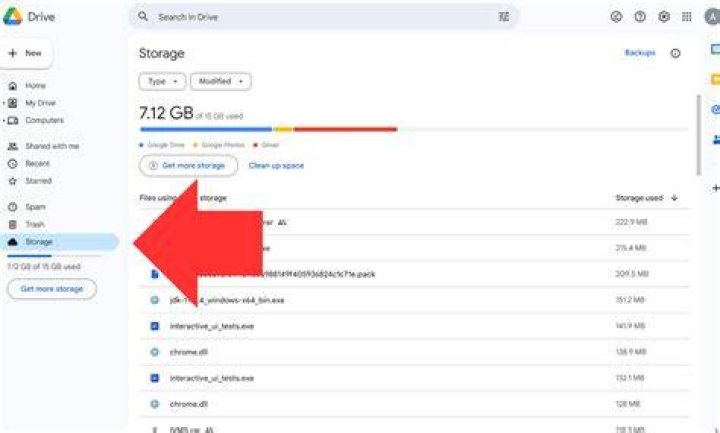Click the blue Google Drive segment of the storage bar
This screenshot has width=720, height=433.
[206, 129]
